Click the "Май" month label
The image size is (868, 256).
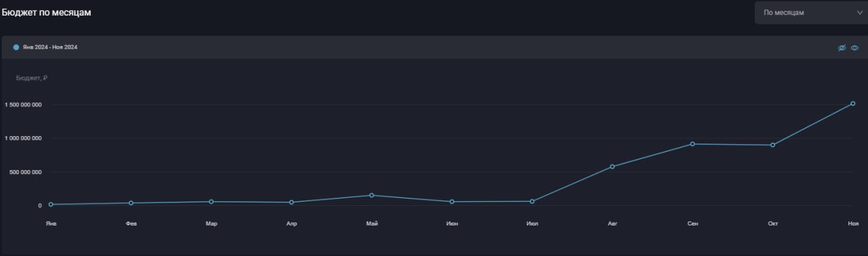[x=372, y=223]
